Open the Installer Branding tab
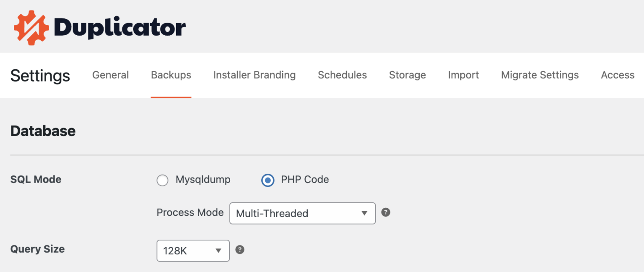The height and width of the screenshot is (272, 644). [254, 75]
